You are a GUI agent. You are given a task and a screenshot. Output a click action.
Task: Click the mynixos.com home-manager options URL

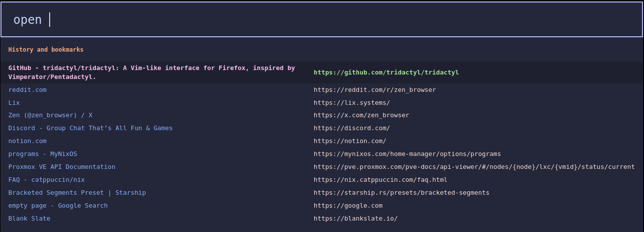[407, 154]
